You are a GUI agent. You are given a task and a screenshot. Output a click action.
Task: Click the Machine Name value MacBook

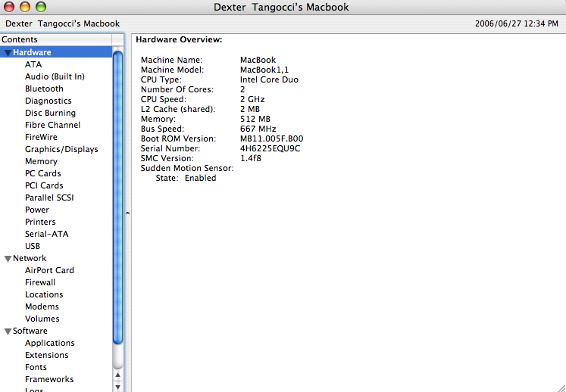point(258,61)
